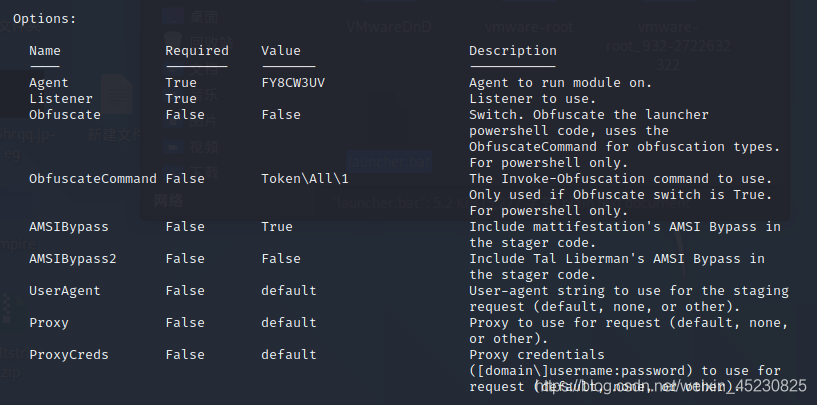Click the 'Options:' heading text
817x405 pixels.
tap(44, 19)
